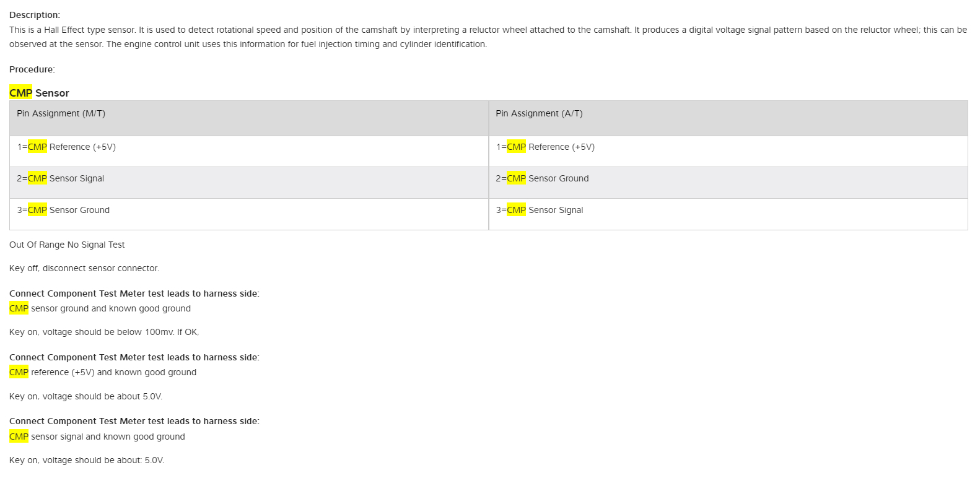Click 'Key on, voltage should be about 5.0V.'

pyautogui.click(x=85, y=397)
